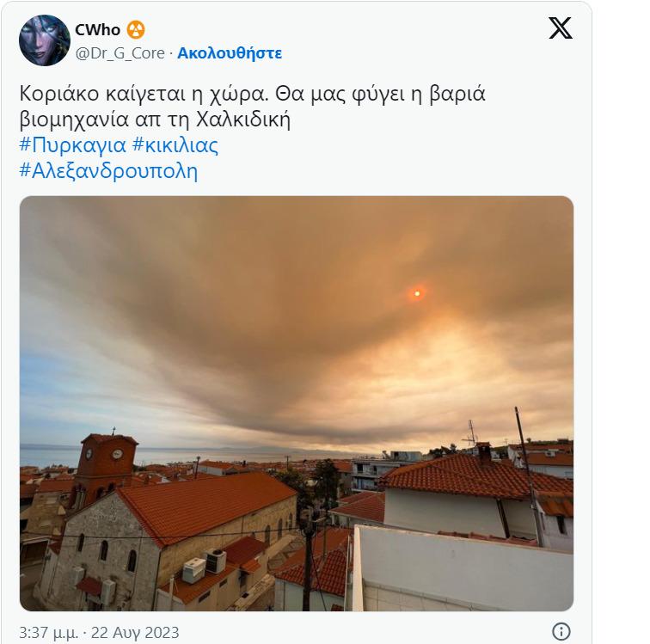Image resolution: width=650 pixels, height=644 pixels.
Task: Open the #Πυρκαγια hashtag
Action: click(x=72, y=145)
